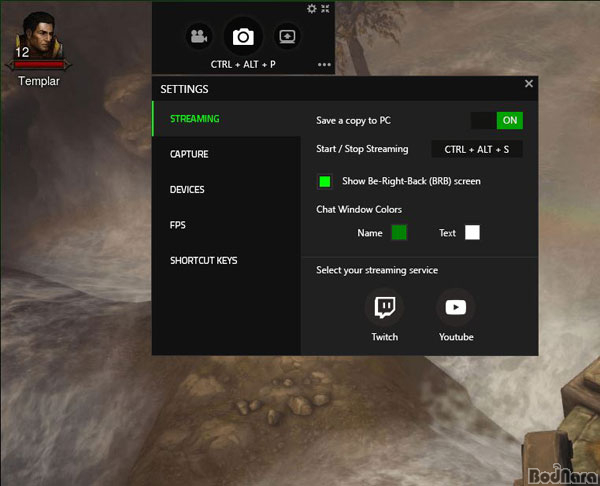
Task: Open the STREAMING settings tab
Action: tap(226, 119)
